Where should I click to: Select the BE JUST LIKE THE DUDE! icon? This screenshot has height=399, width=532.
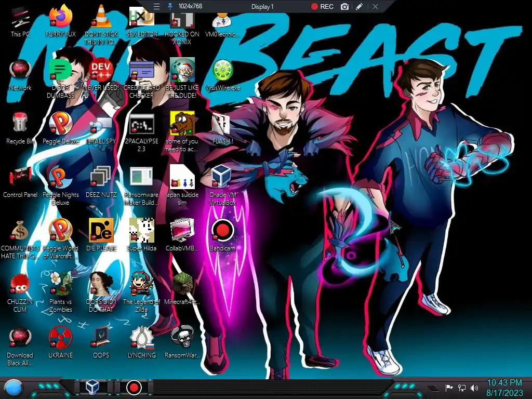(x=182, y=79)
